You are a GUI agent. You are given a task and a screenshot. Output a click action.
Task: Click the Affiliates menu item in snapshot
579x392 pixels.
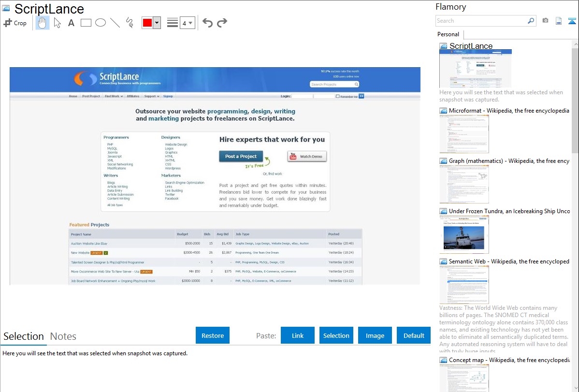click(x=133, y=96)
